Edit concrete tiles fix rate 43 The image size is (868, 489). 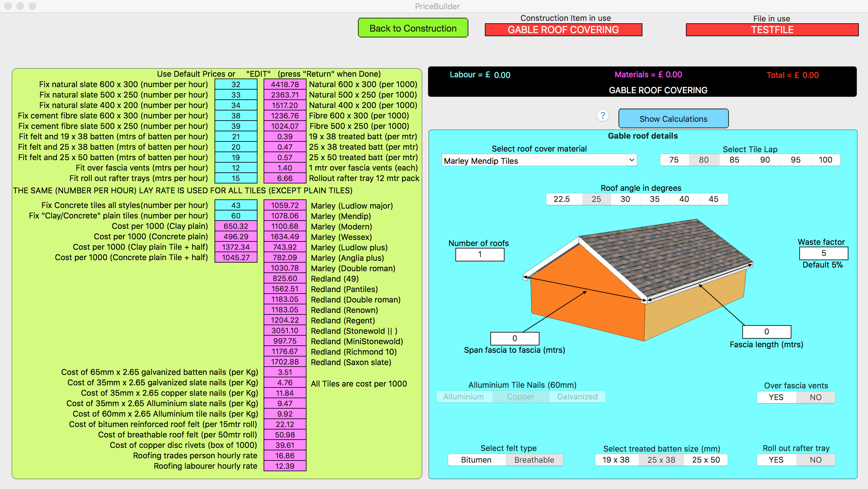(236, 205)
